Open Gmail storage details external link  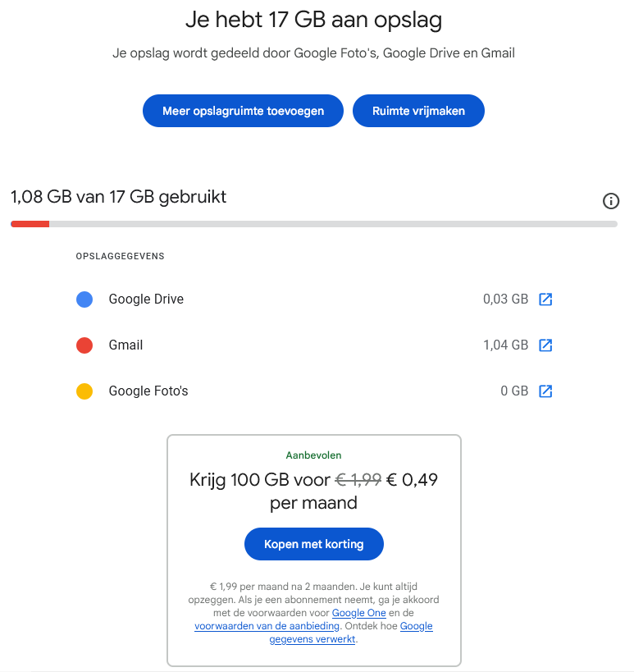(545, 345)
